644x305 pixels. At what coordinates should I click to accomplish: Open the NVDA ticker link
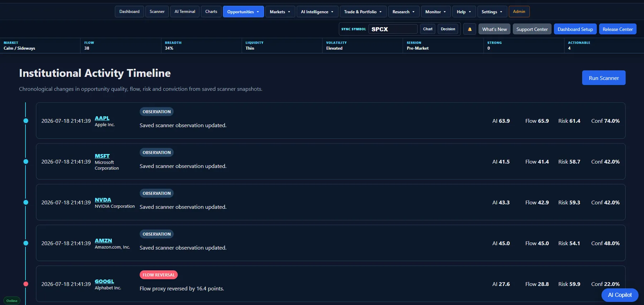click(103, 200)
